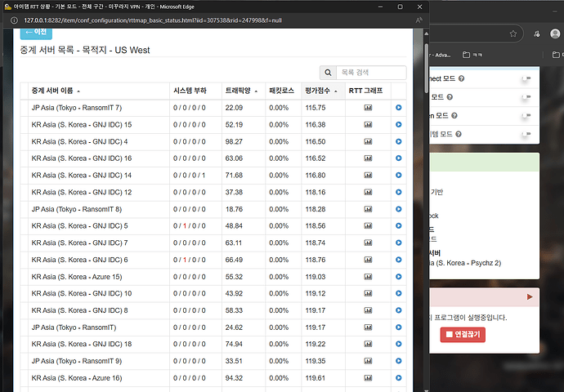View RTT graph for JP Asia Tokyo RansomIT 8
564x392 pixels.
coord(368,209)
